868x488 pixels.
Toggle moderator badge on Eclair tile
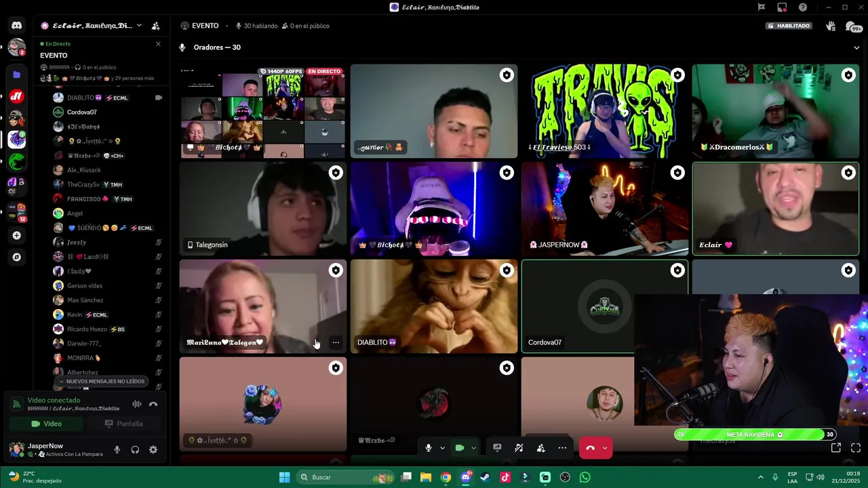pos(848,173)
